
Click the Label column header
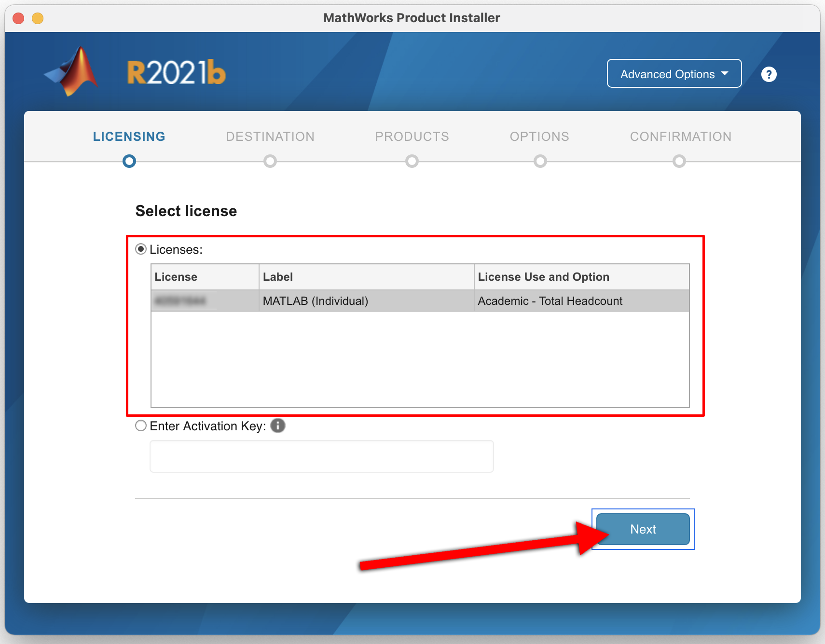tap(367, 277)
